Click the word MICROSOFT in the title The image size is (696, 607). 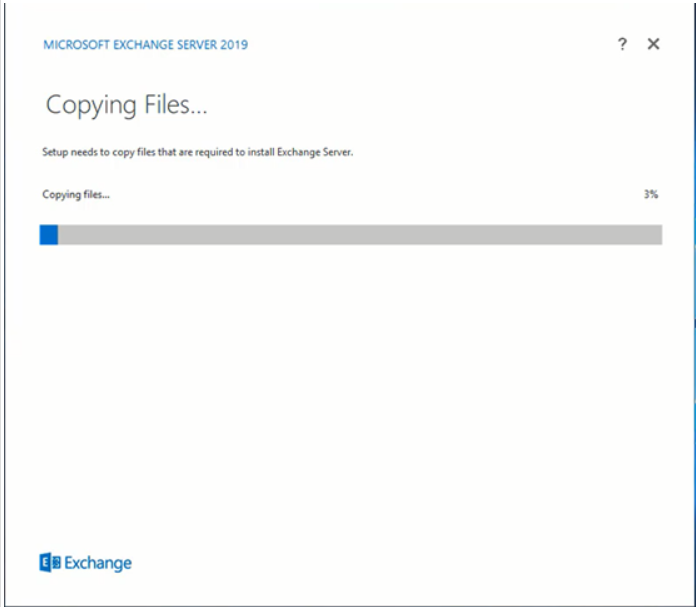(x=76, y=45)
